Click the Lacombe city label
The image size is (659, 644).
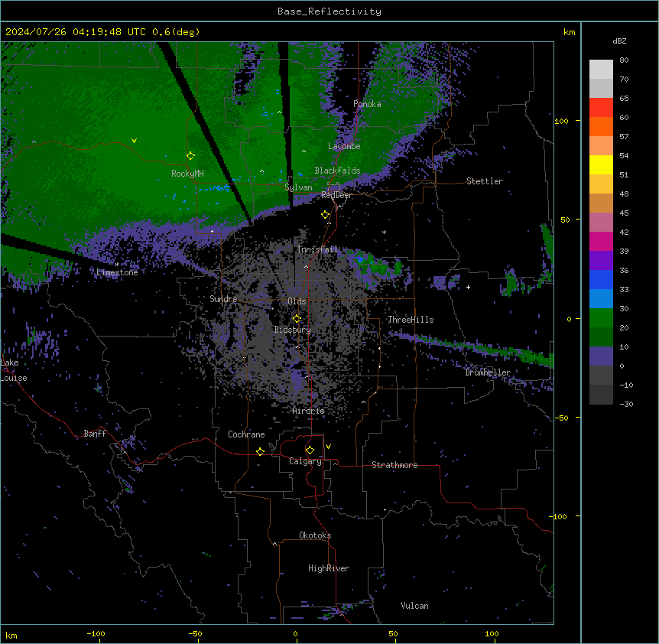click(344, 146)
